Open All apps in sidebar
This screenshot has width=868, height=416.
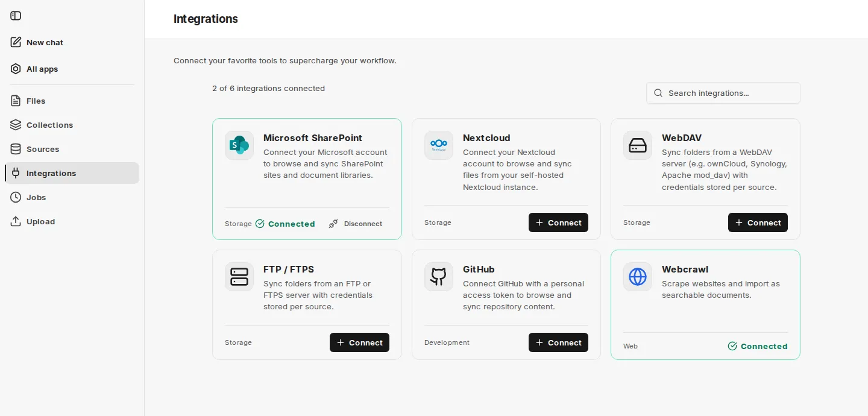pos(72,69)
